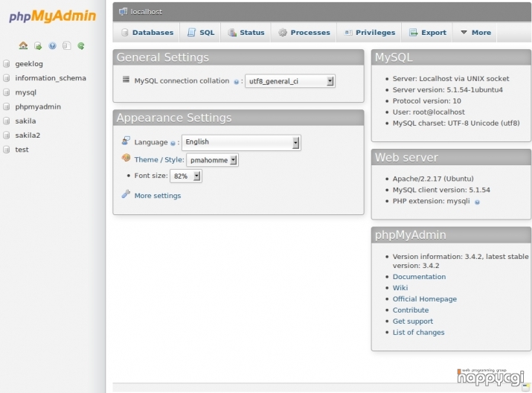Viewport: 532px width, 393px height.
Task: Click the help icon after PHP extension mysqli
Action: [477, 202]
